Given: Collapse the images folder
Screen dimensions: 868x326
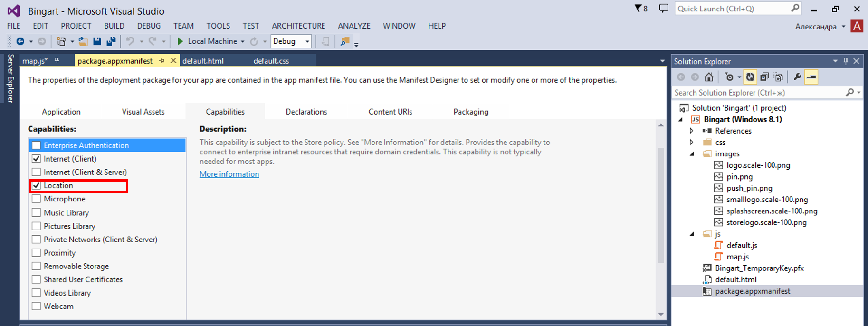Looking at the screenshot, I should pos(692,153).
